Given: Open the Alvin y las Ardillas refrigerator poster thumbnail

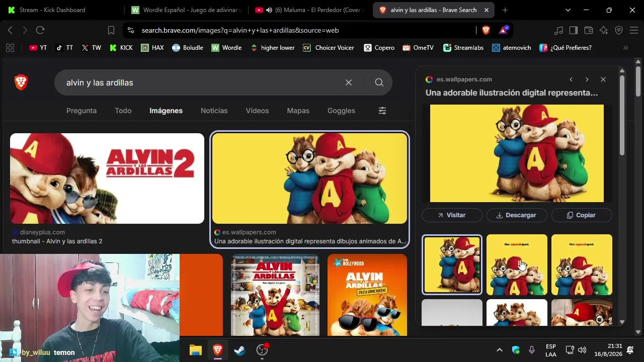Looking at the screenshot, I should (275, 295).
